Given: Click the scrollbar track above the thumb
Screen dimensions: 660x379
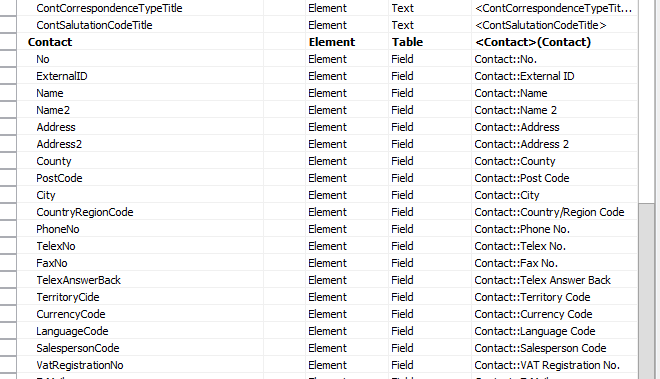Looking at the screenshot, I should click(649, 101).
